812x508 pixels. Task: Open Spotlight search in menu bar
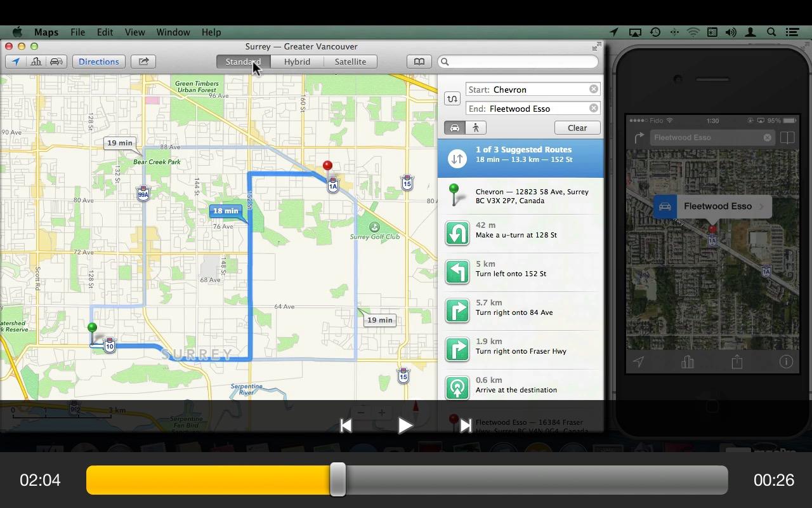[x=771, y=32]
